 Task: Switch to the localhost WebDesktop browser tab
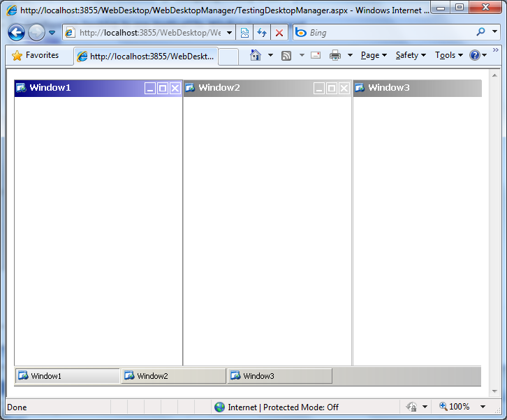click(x=146, y=57)
